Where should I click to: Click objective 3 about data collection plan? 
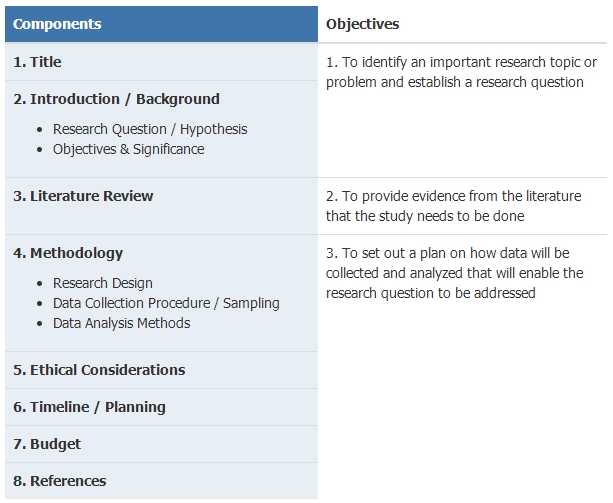pyautogui.click(x=455, y=273)
